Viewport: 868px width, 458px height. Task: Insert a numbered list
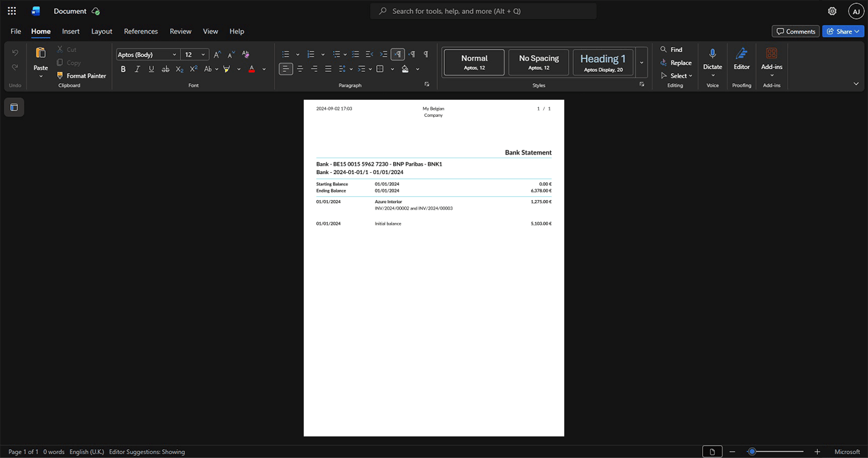[311, 55]
